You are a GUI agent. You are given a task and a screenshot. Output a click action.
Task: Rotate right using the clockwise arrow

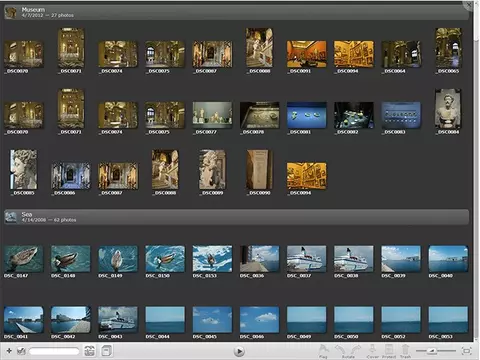(x=356, y=350)
